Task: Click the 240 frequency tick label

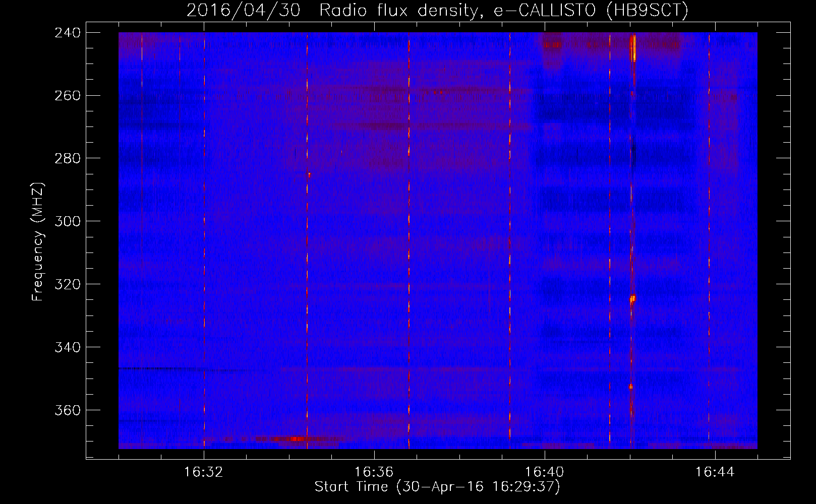Action: tap(68, 32)
